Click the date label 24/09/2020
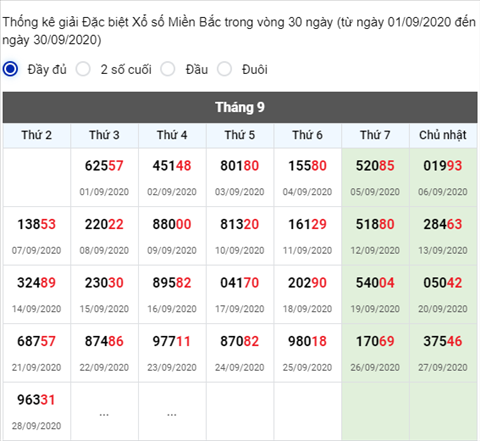480x441 pixels. [239, 367]
